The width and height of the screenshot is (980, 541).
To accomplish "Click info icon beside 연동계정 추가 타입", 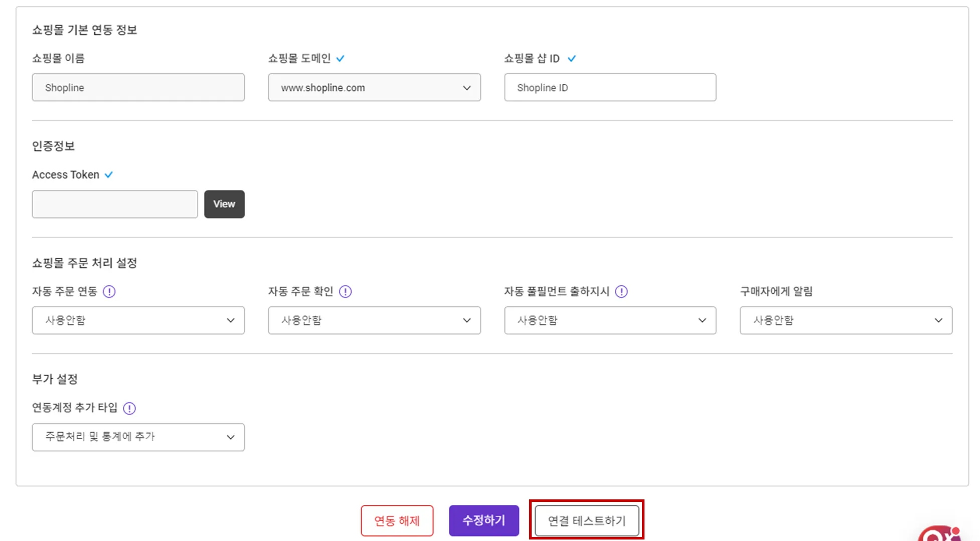I will [x=129, y=408].
